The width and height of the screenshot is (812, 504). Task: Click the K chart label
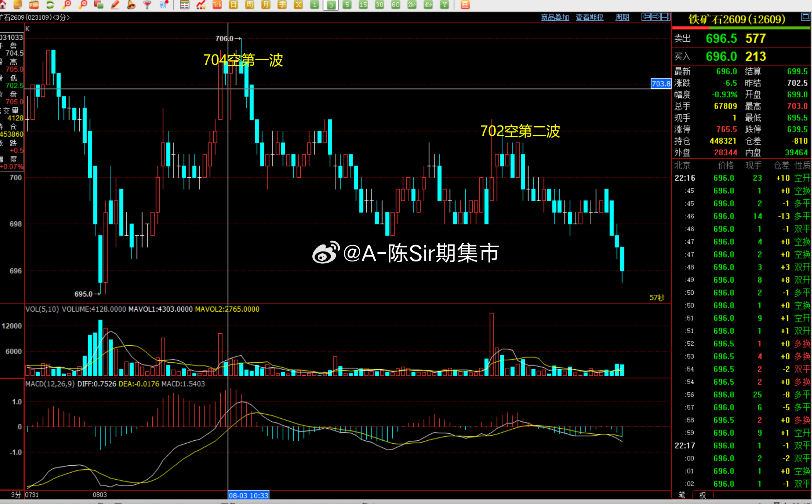pos(27,29)
